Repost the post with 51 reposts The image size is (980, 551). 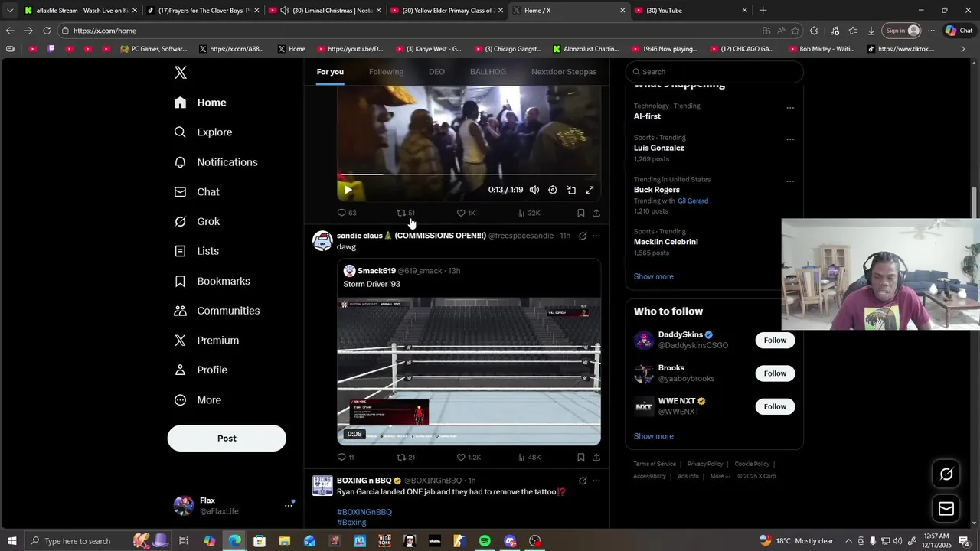[406, 213]
